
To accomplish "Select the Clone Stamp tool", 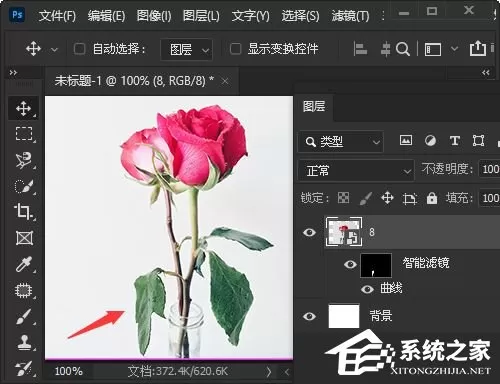I will pyautogui.click(x=24, y=342).
